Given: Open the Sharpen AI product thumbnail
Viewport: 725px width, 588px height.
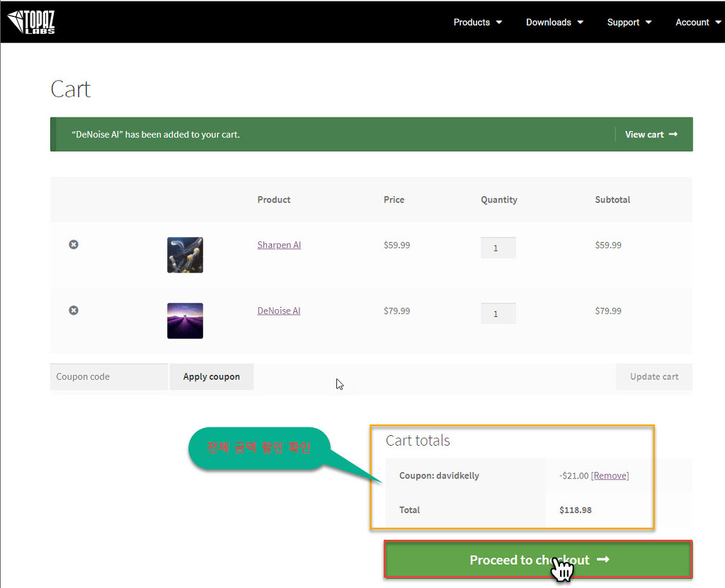Looking at the screenshot, I should point(185,255).
